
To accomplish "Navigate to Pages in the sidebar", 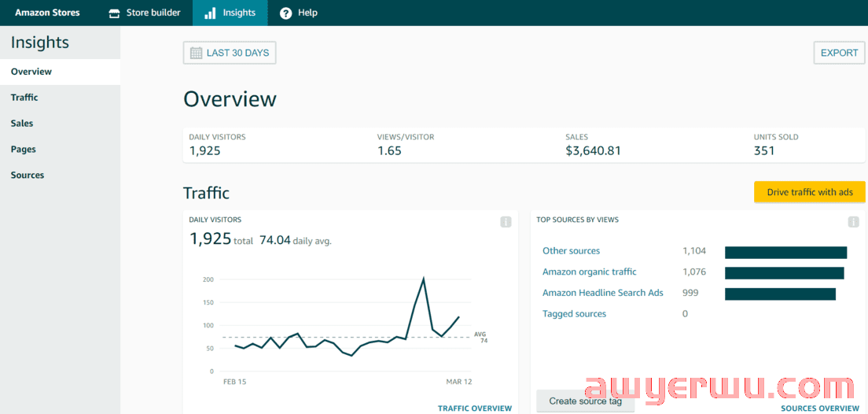I will pyautogui.click(x=24, y=150).
